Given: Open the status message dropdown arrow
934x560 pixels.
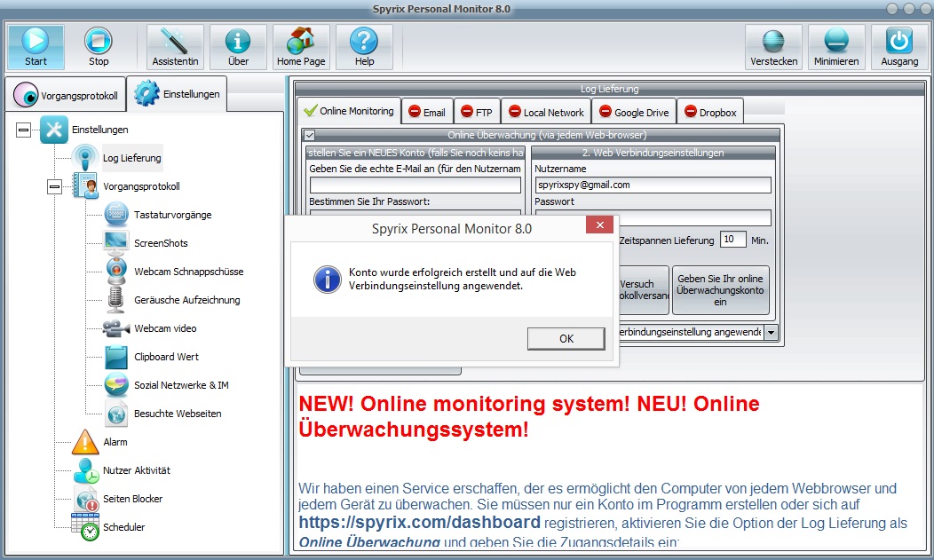Looking at the screenshot, I should (772, 332).
